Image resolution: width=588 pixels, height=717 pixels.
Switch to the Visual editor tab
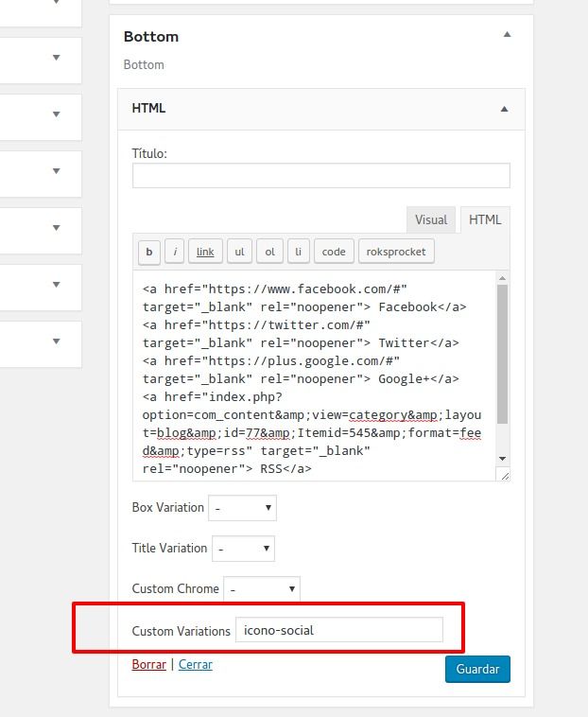click(430, 220)
